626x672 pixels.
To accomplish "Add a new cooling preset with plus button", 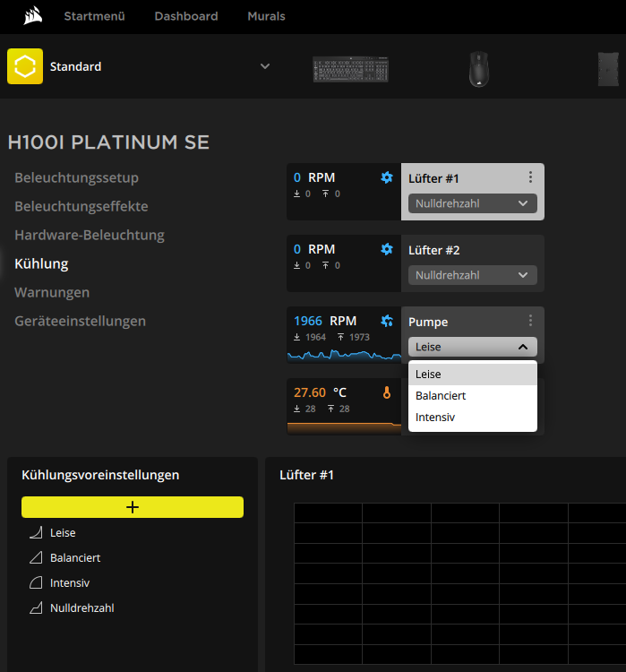I will (133, 507).
